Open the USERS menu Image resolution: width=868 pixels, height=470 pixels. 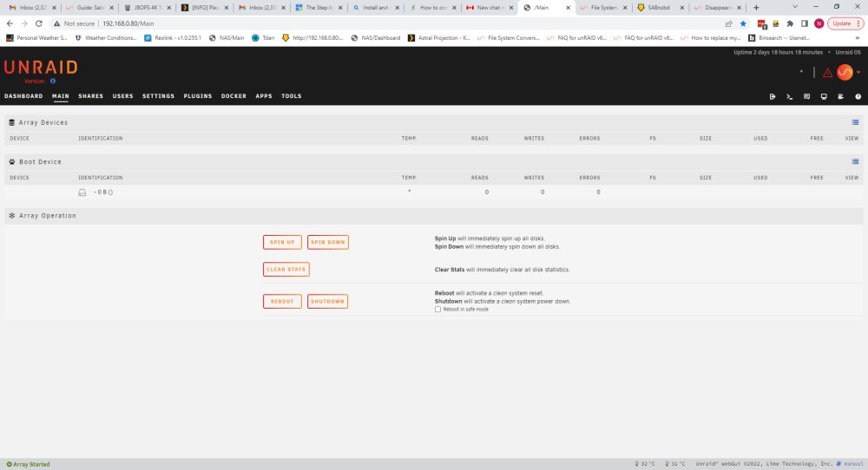[x=123, y=95]
